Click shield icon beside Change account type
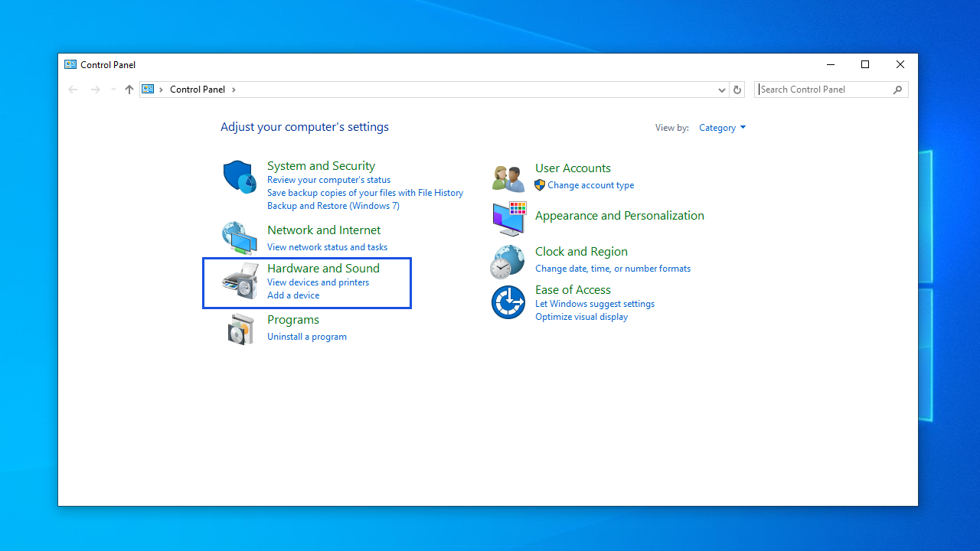The height and width of the screenshot is (551, 980). [540, 185]
